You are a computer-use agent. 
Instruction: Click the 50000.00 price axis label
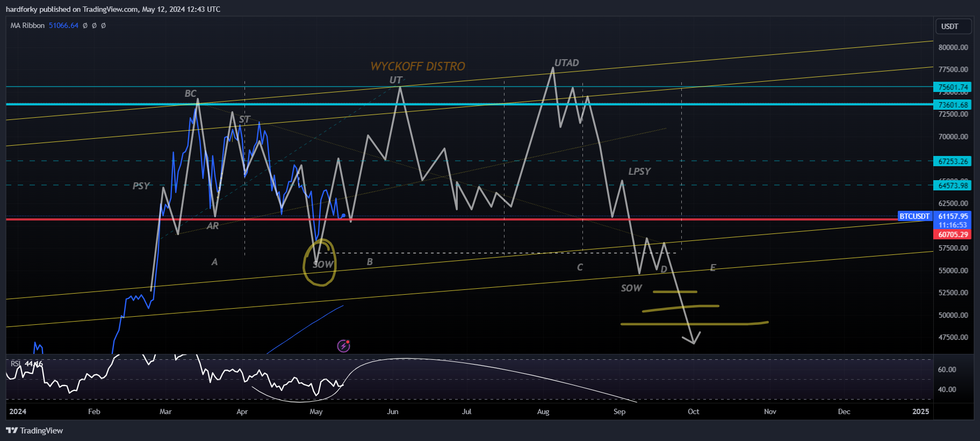click(x=953, y=315)
